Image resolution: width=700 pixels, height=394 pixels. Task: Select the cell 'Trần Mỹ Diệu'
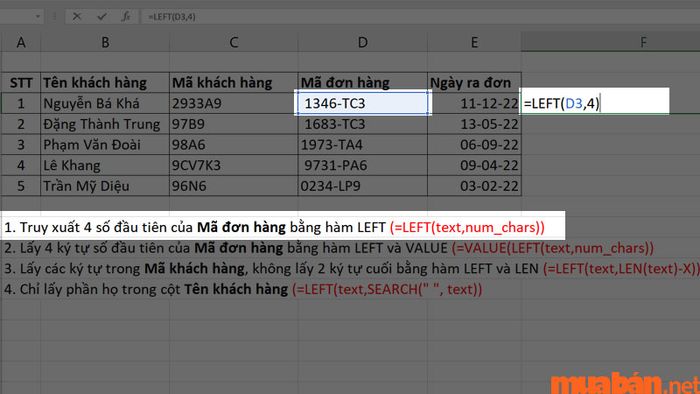(x=105, y=186)
